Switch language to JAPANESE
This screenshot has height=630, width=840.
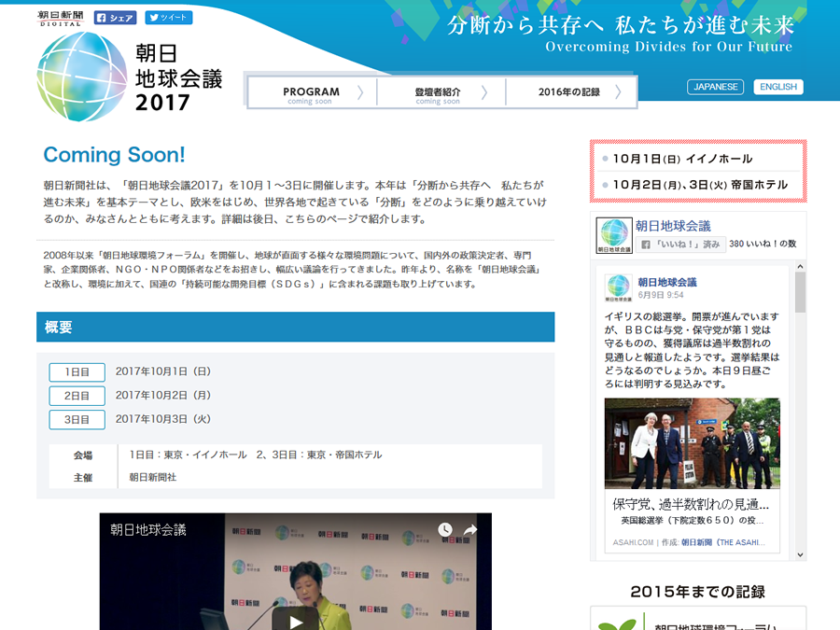715,87
